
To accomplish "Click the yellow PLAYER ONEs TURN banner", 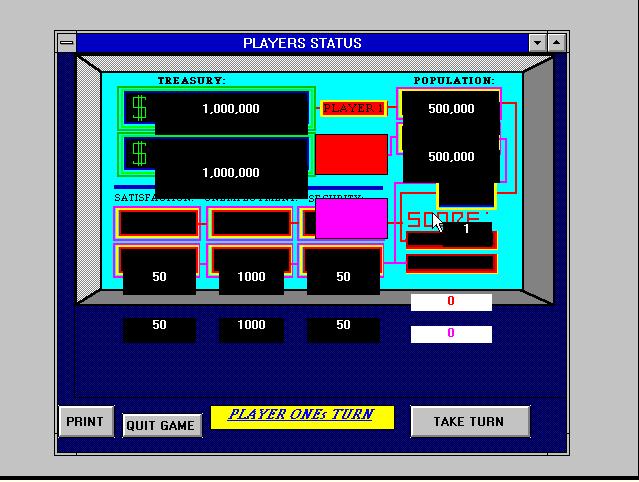I will click(x=302, y=416).
